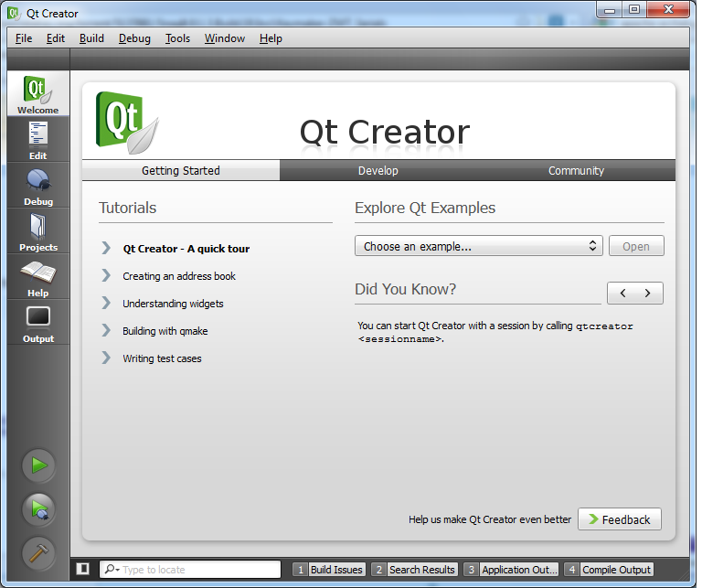Screen dimensions: 702x588
Task: Open the Help menu
Action: [x=271, y=38]
